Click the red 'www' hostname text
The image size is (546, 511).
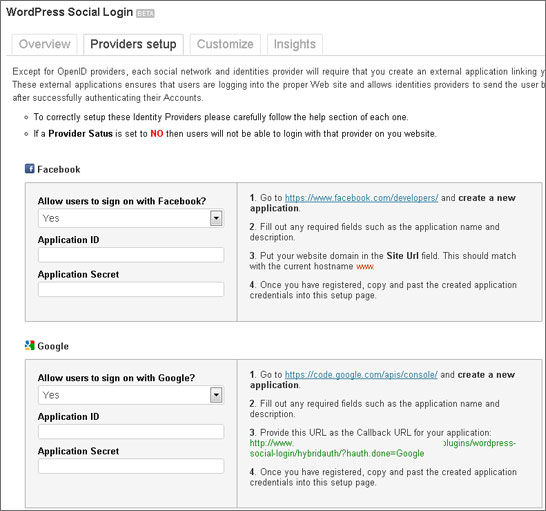pos(365,266)
